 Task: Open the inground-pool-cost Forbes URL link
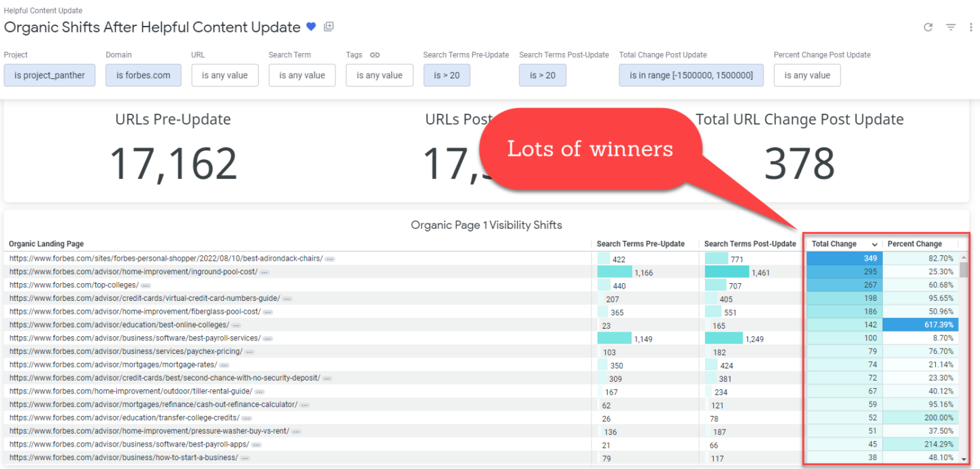133,272
